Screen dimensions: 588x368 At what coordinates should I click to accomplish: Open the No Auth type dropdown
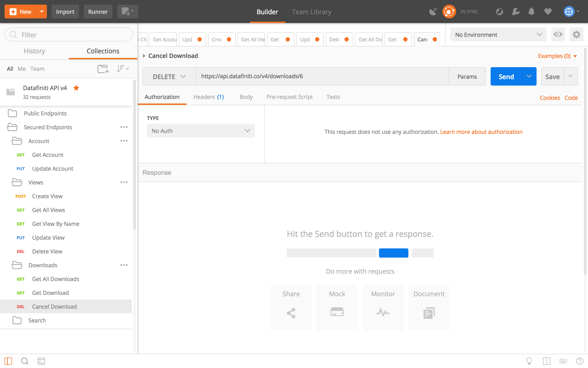[x=201, y=131]
